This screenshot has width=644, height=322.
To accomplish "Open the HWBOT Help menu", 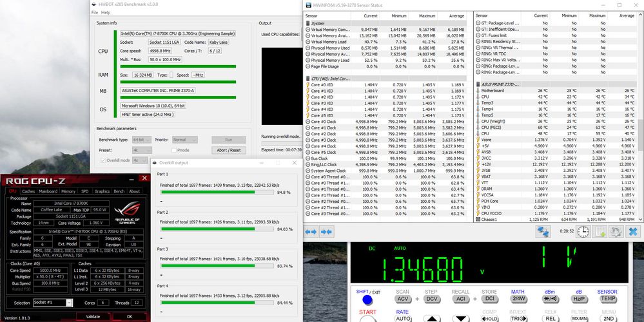I will 106,13.
